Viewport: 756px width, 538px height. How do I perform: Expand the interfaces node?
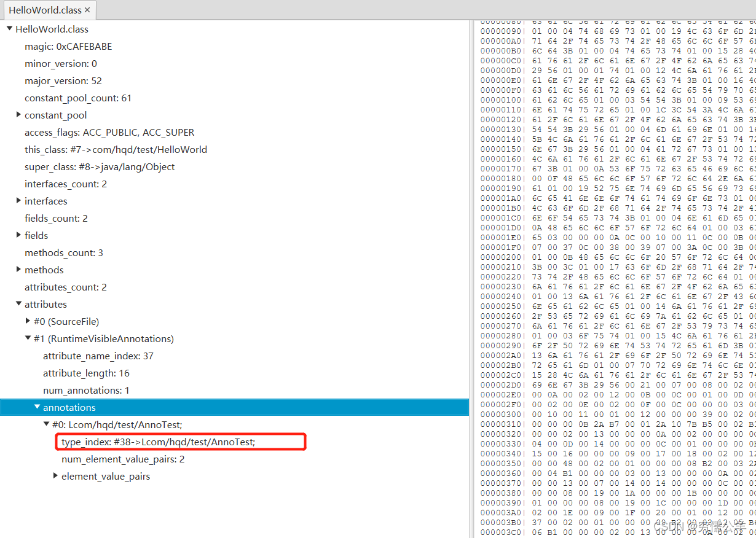click(x=18, y=201)
